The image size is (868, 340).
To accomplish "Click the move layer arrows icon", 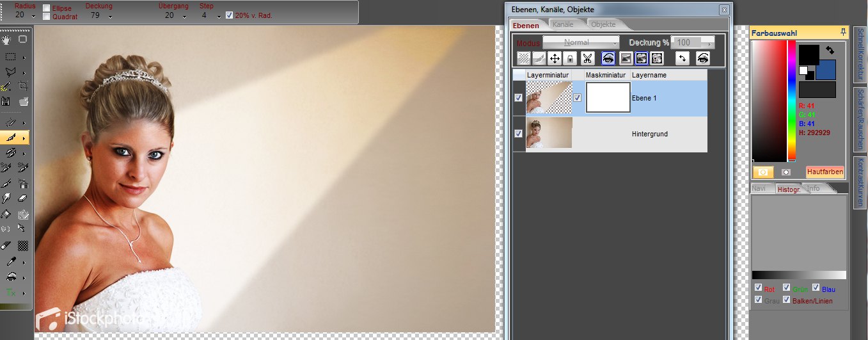I will click(555, 58).
